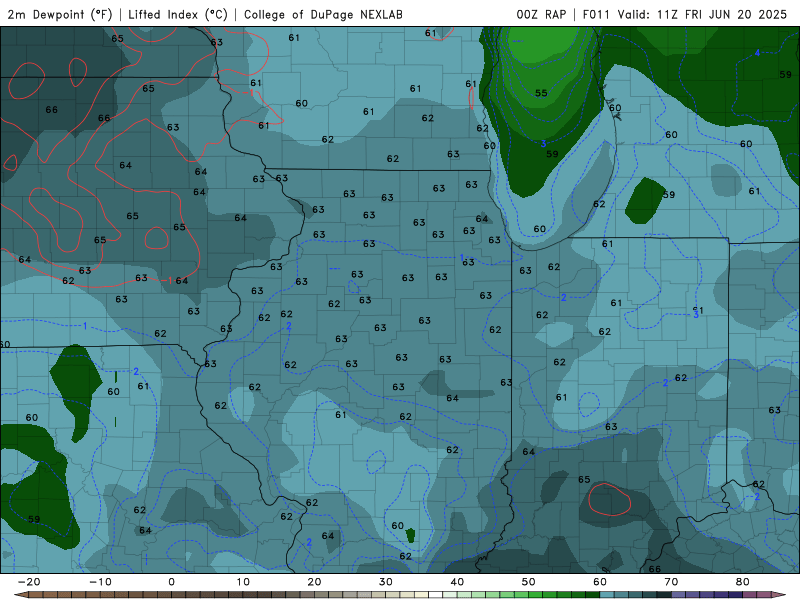Image resolution: width=800 pixels, height=600 pixels.
Task: Click the "F011" forecast hour label
Action: coord(596,14)
